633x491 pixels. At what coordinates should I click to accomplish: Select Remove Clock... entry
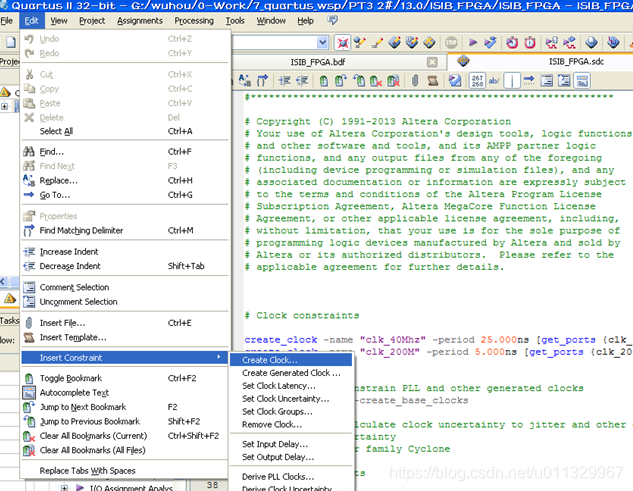[x=291, y=424]
